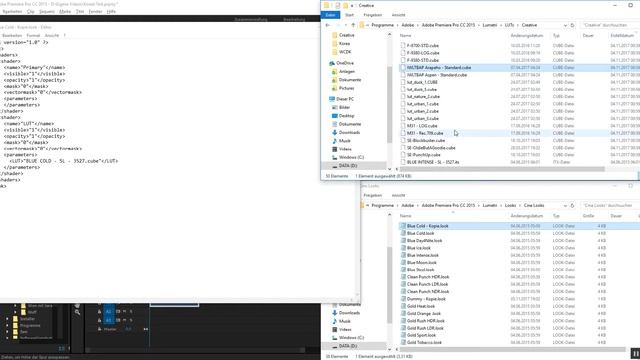This screenshot has height=360, width=640.
Task: Click the Premiere timeline horizontal zoom scrollbar
Action: 196,350
